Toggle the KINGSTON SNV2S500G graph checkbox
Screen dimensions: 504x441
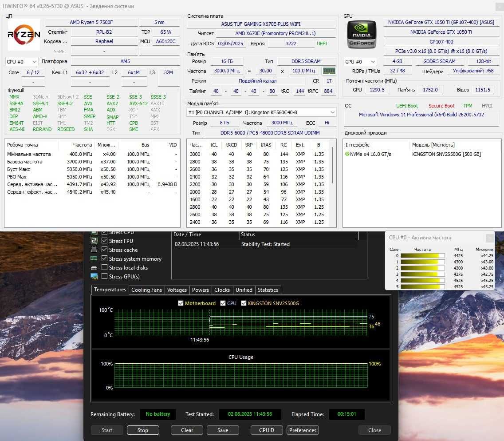pos(244,303)
